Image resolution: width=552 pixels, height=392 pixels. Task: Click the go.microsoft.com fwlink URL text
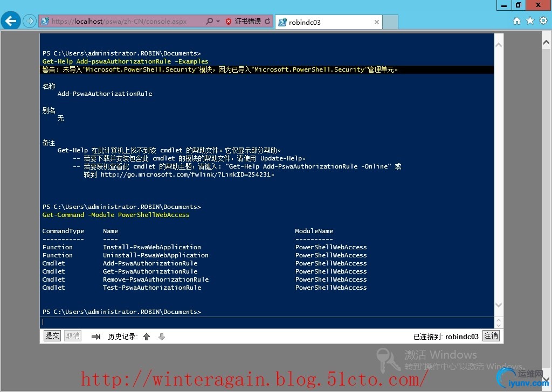click(x=186, y=174)
